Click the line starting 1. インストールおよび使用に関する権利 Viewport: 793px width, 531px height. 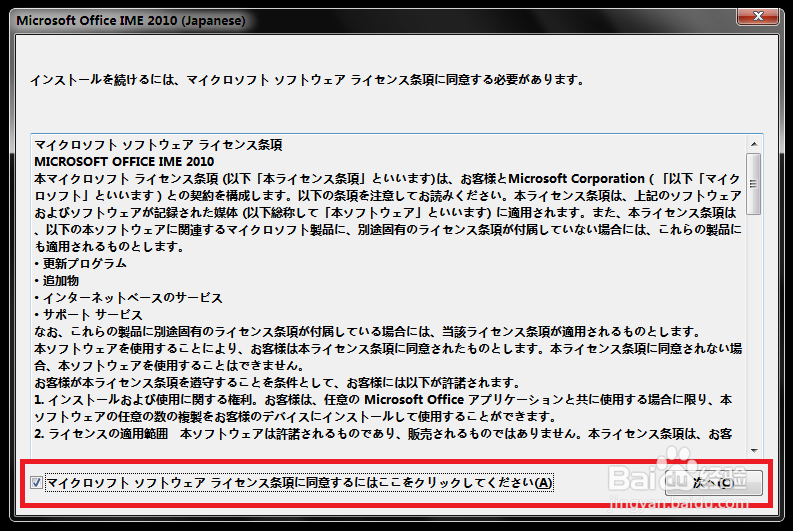[383, 400]
